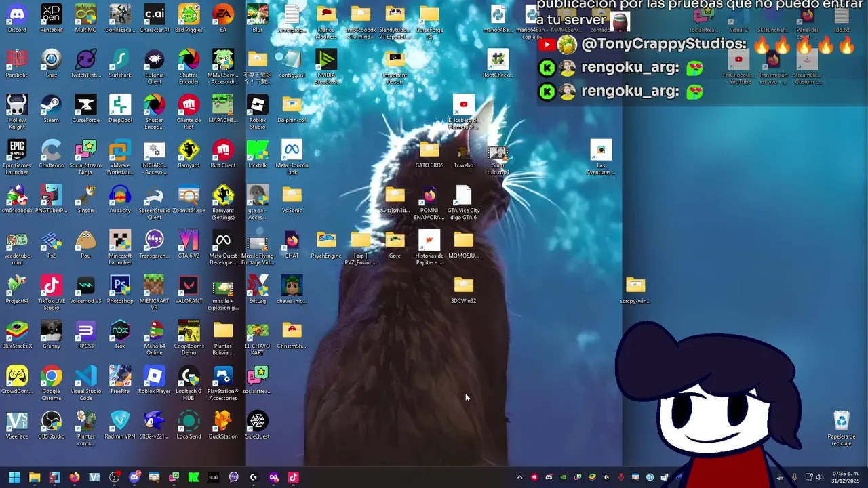The height and width of the screenshot is (488, 868).
Task: Open the SideQuest desktop shortcut
Action: coord(258,425)
